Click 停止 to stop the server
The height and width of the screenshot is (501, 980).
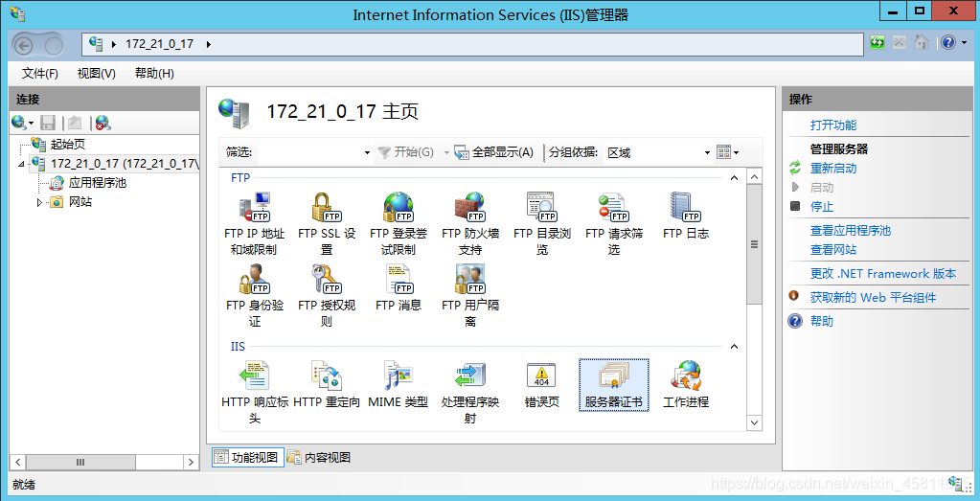[822, 206]
